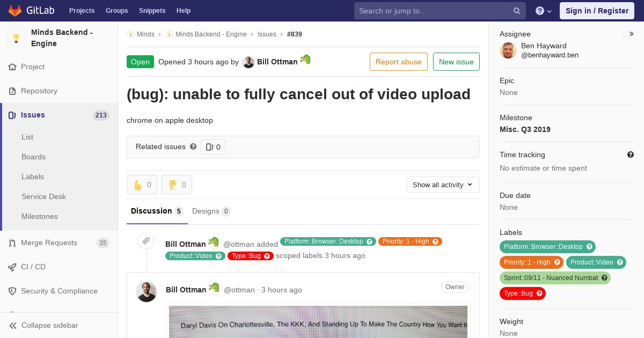Click the Misc. Q3 2019 milestone link
Viewport: 644px width, 338px height.
coord(525,129)
